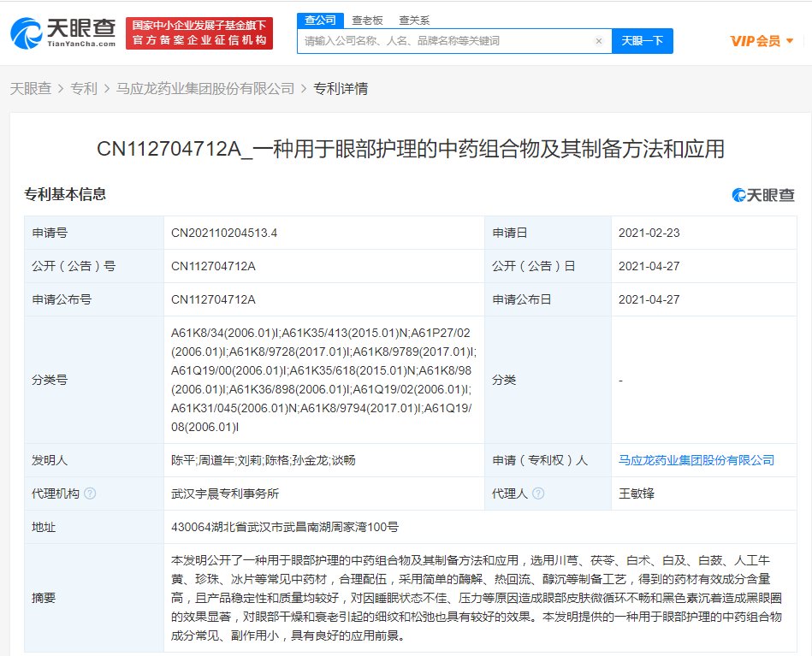Click the 地址 label cell
This screenshot has width=812, height=656.
[x=94, y=527]
